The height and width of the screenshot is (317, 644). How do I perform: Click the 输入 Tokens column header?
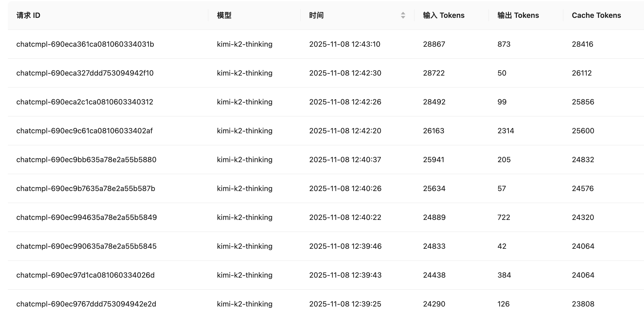(x=444, y=15)
